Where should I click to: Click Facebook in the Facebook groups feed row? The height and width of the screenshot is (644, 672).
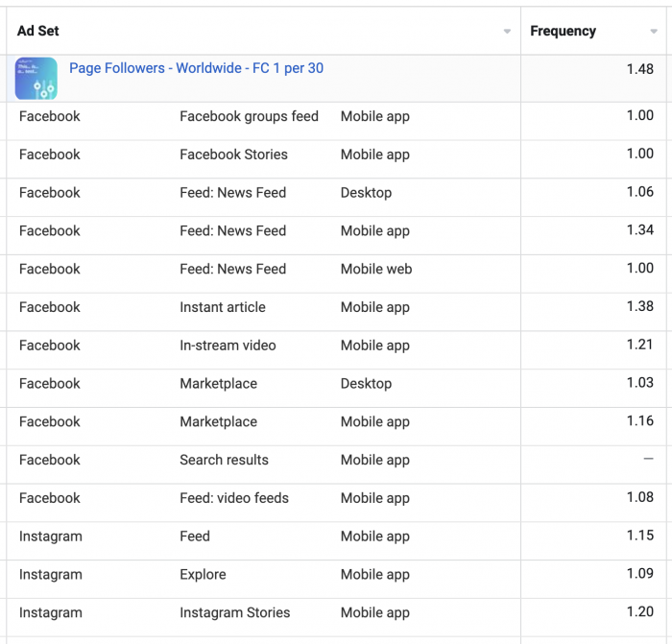(x=50, y=116)
